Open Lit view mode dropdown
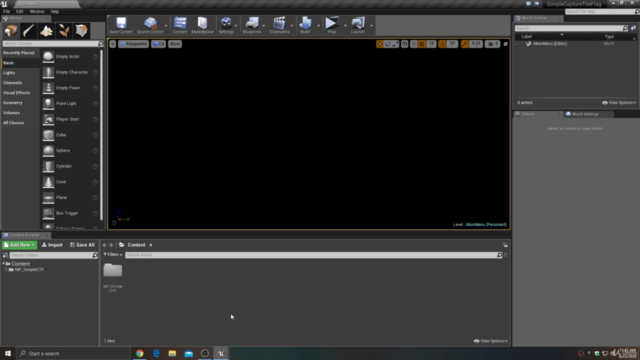Image resolution: width=640 pixels, height=360 pixels. click(x=158, y=44)
